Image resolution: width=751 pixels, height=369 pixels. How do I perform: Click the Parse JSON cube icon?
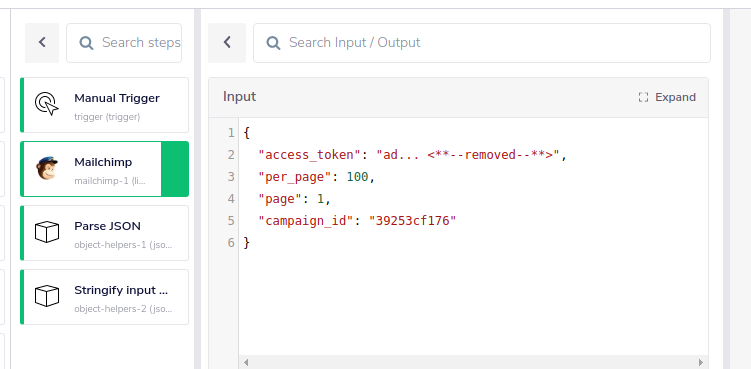(x=47, y=232)
